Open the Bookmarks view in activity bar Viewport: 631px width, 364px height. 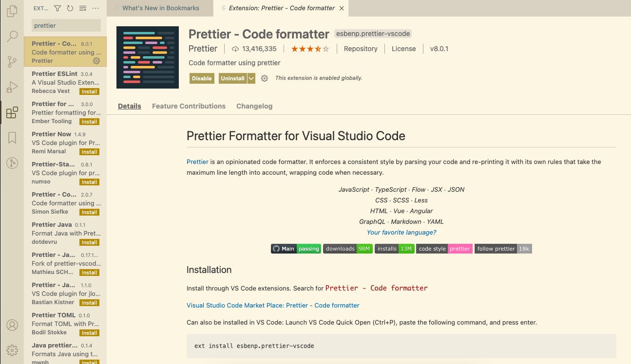(12, 138)
